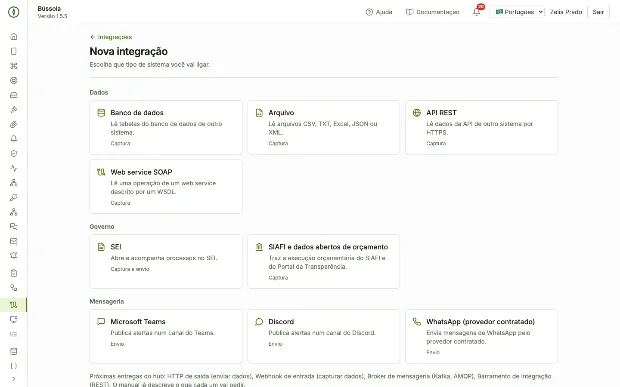620x387 pixels.
Task: Choose the Banco de dados integration card
Action: click(166, 127)
